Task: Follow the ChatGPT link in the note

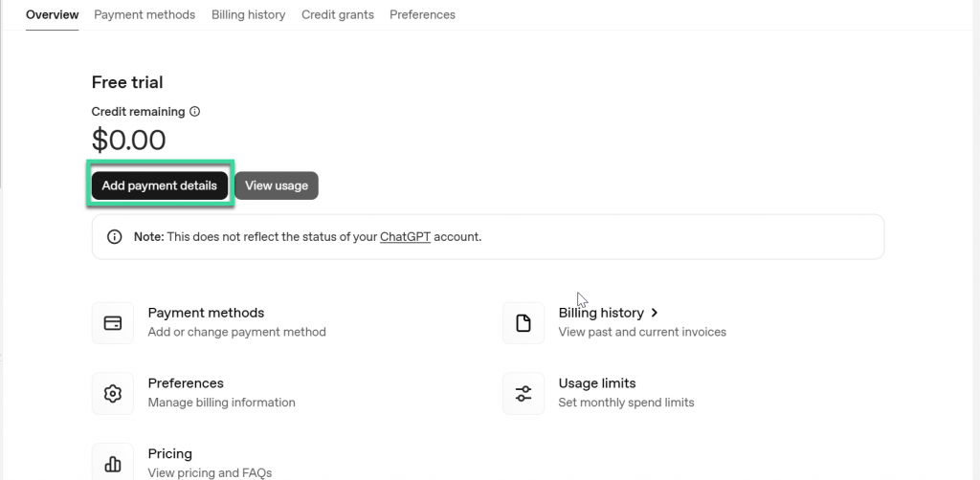Action: coord(405,237)
